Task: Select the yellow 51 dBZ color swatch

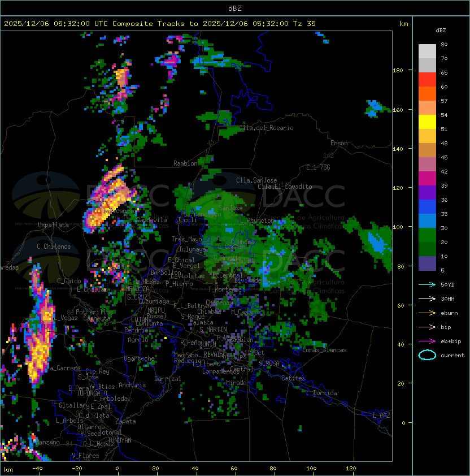Action: point(427,122)
